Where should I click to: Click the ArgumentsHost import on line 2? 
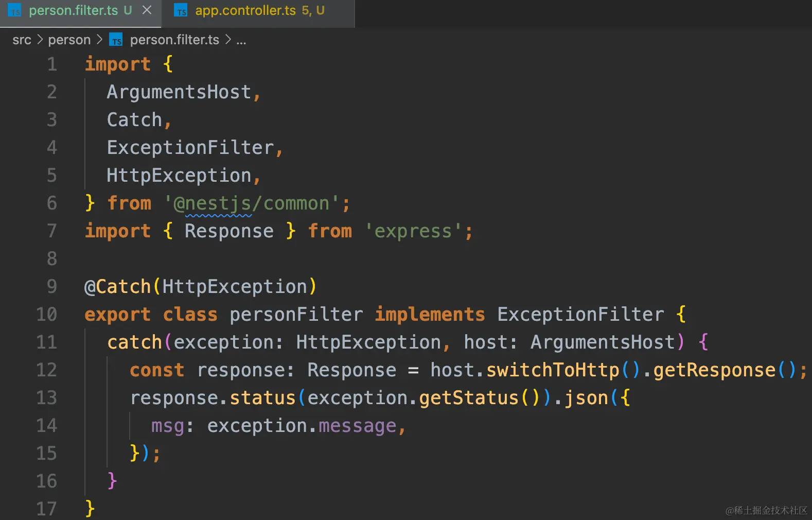click(179, 92)
